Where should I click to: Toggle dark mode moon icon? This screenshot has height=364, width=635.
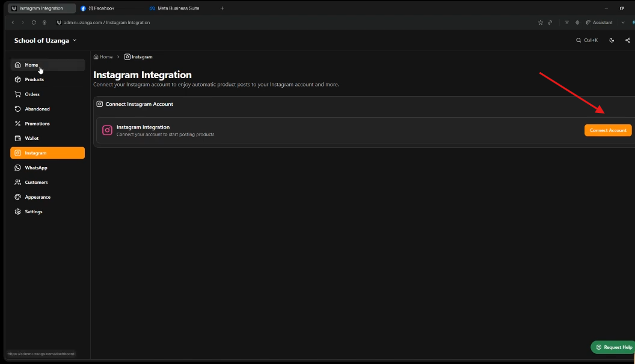tap(612, 40)
